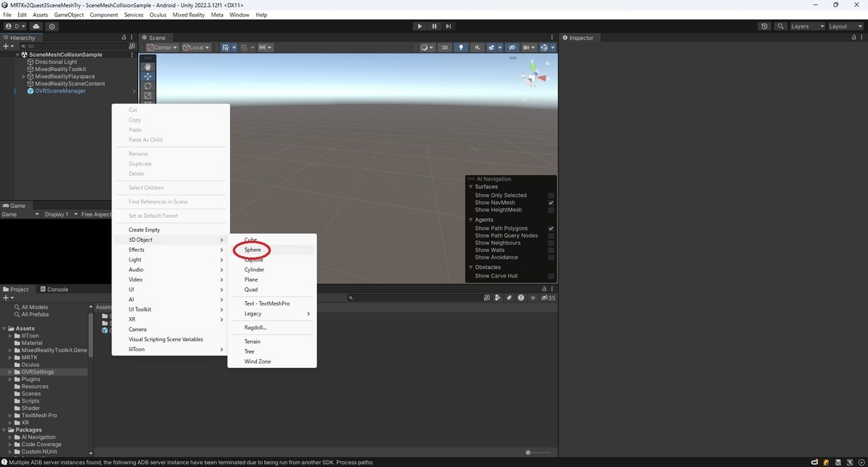Open the global search magnifier icon
The height and width of the screenshot is (467, 868).
tap(780, 26)
